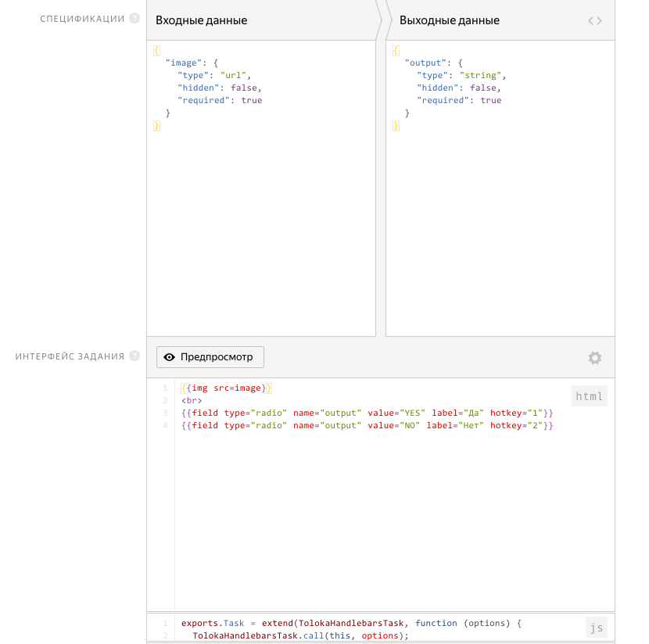Click help icon beside Интерфейс задания
The height and width of the screenshot is (644, 649).
tap(134, 356)
